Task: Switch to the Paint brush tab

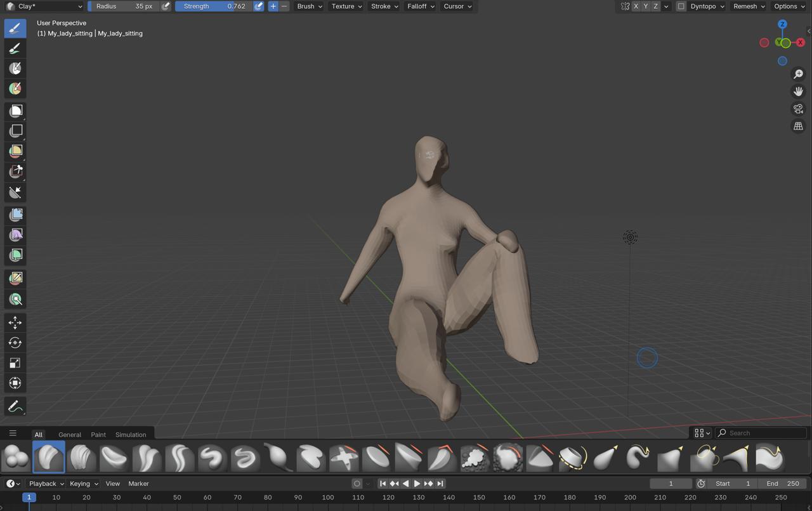Action: pyautogui.click(x=98, y=435)
